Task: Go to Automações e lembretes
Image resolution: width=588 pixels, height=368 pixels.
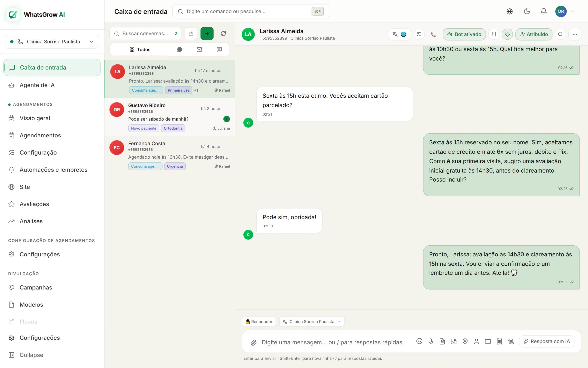Action: pyautogui.click(x=52, y=170)
